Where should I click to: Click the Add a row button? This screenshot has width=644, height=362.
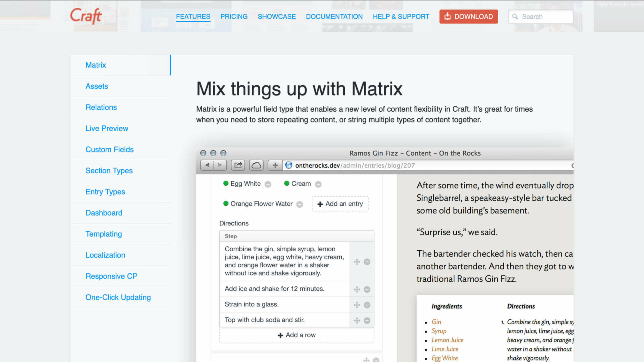click(296, 335)
